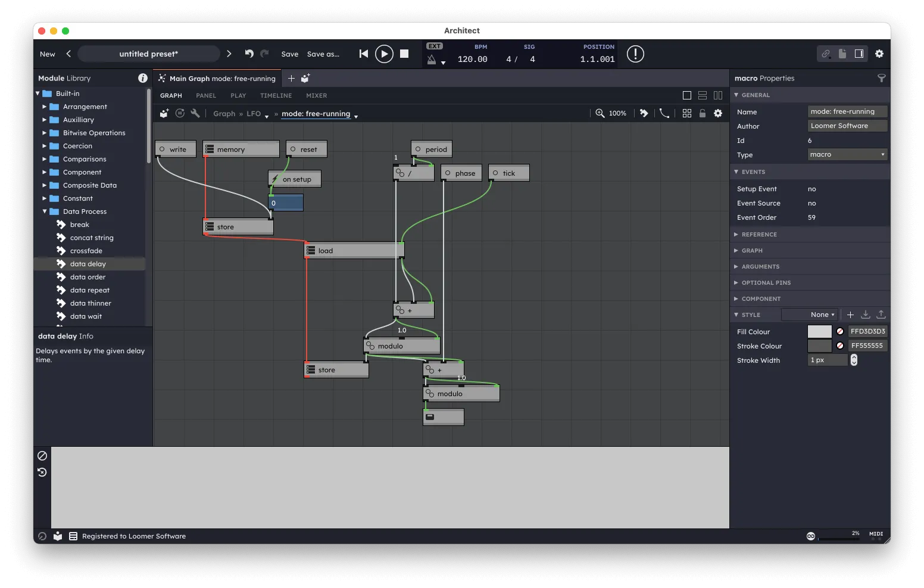The height and width of the screenshot is (588, 924).
Task: Switch to the TIMELINE view tab
Action: pyautogui.click(x=276, y=95)
